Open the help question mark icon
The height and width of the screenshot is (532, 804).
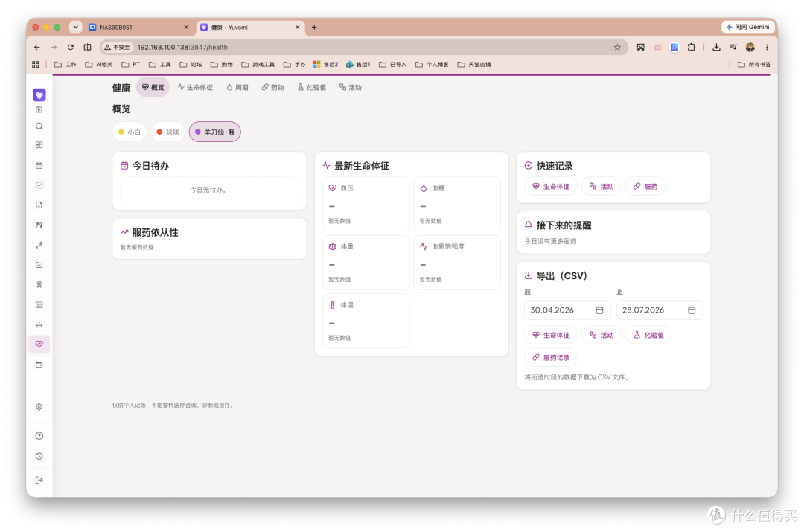pyautogui.click(x=39, y=436)
